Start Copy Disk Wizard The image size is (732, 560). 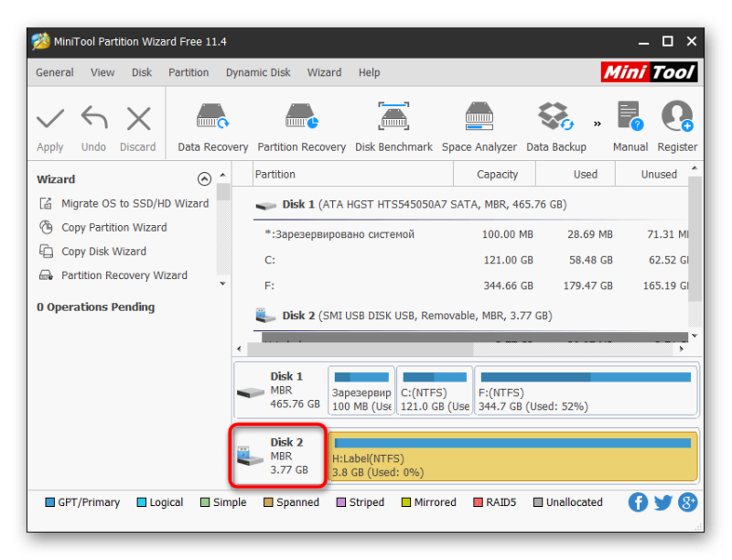click(103, 252)
